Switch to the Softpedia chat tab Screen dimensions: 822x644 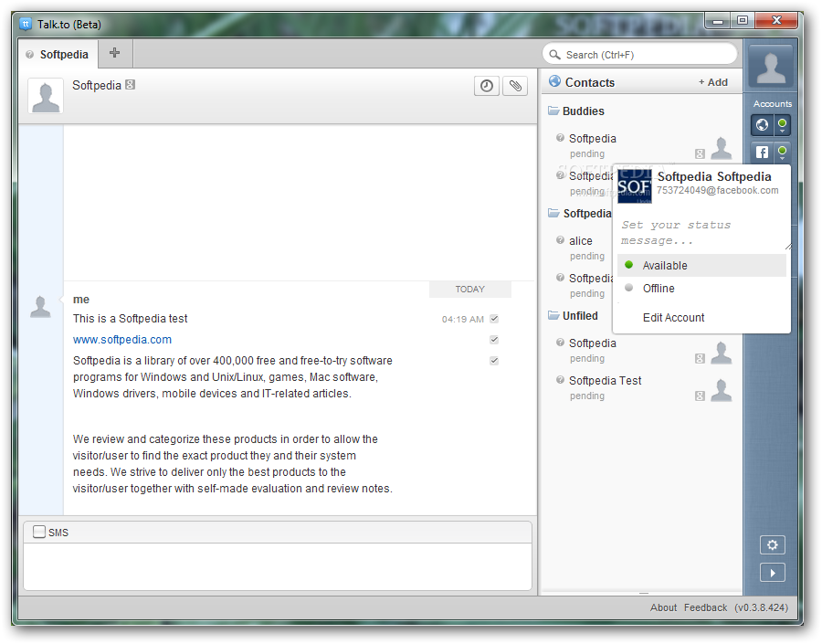pos(58,55)
